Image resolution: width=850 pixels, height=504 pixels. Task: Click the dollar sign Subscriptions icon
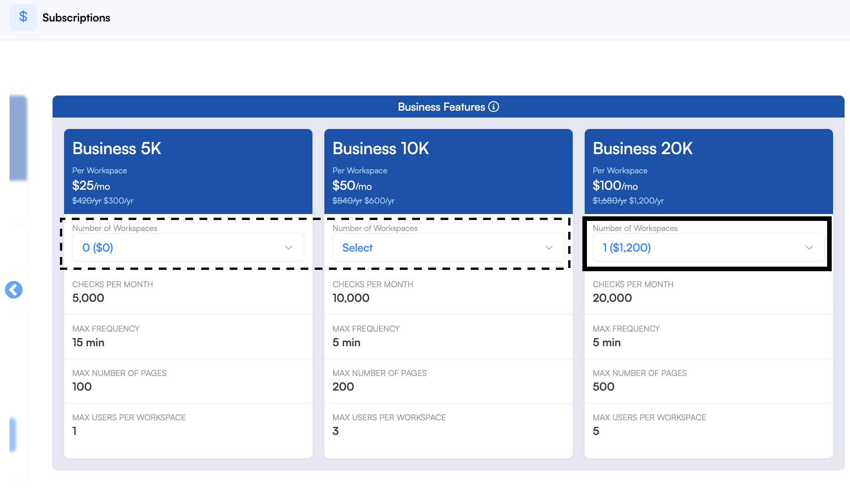coord(23,17)
